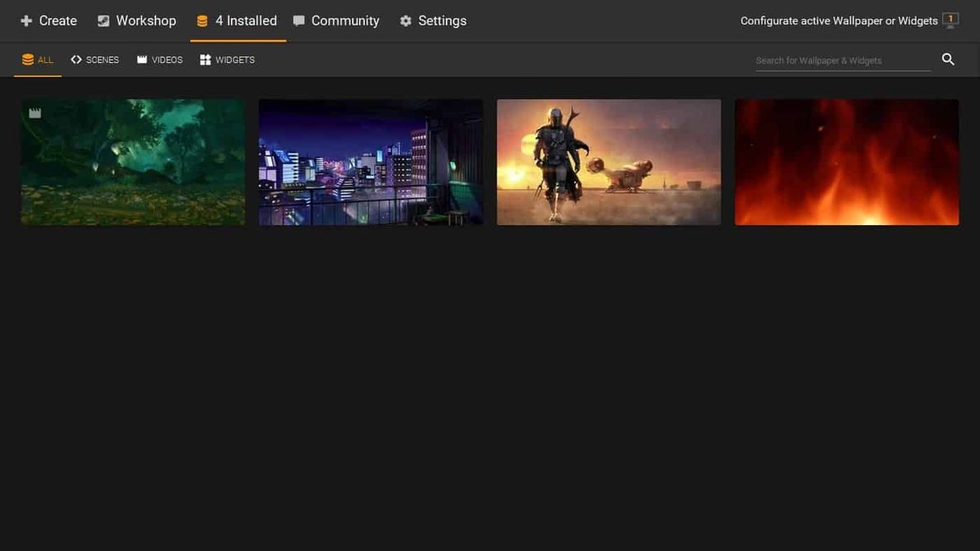
Task: Select the green forest wallpaper thumbnail
Action: (133, 162)
